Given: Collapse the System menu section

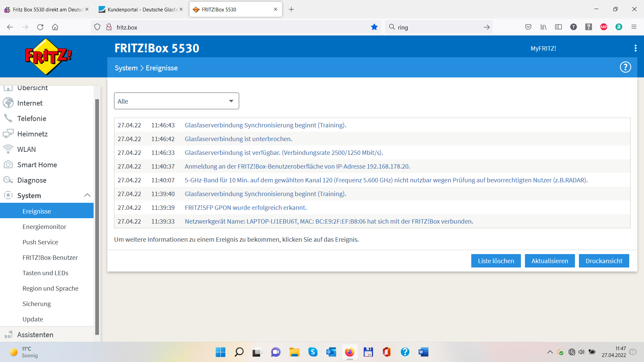Looking at the screenshot, I should pos(87,195).
